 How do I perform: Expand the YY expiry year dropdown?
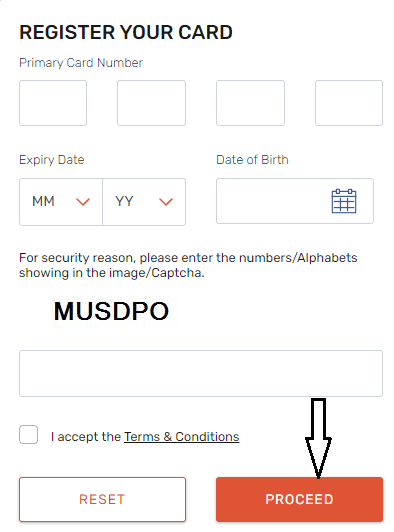(x=144, y=202)
